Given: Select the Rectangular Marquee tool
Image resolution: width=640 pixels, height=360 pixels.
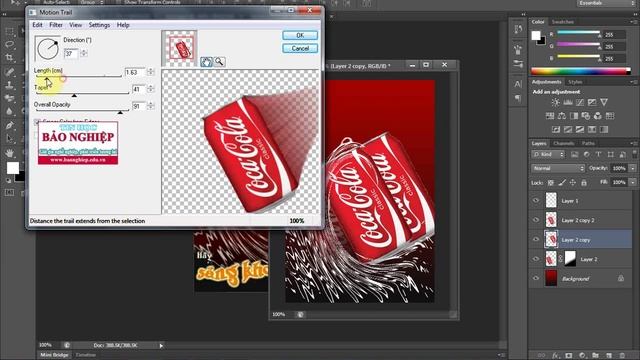Looking at the screenshot, I should click(x=10, y=32).
